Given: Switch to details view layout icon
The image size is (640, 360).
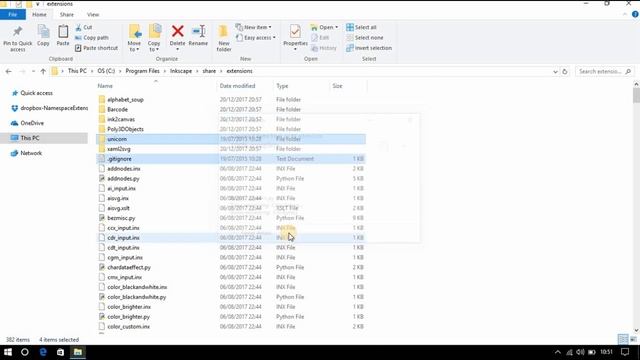Looking at the screenshot, I should pyautogui.click(x=623, y=339).
